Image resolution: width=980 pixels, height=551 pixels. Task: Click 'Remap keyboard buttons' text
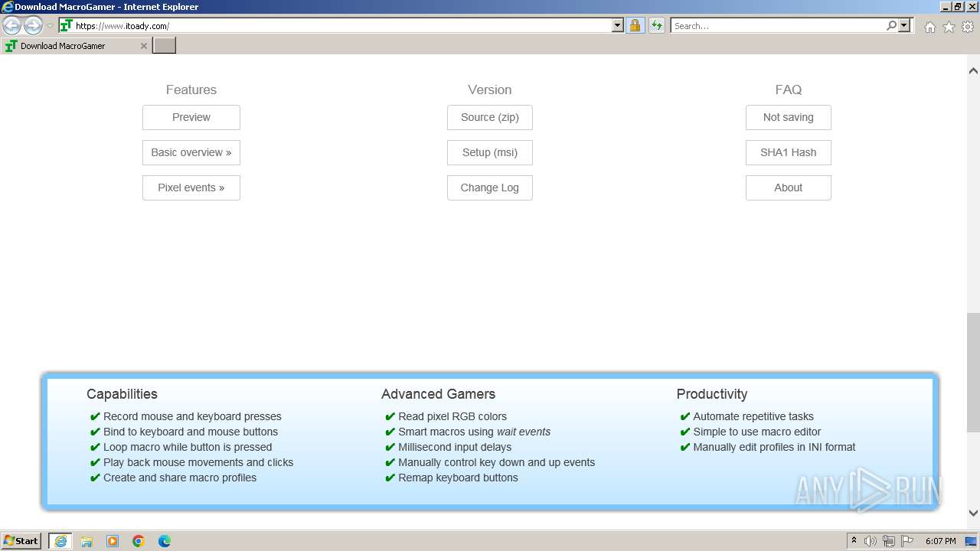coord(458,478)
